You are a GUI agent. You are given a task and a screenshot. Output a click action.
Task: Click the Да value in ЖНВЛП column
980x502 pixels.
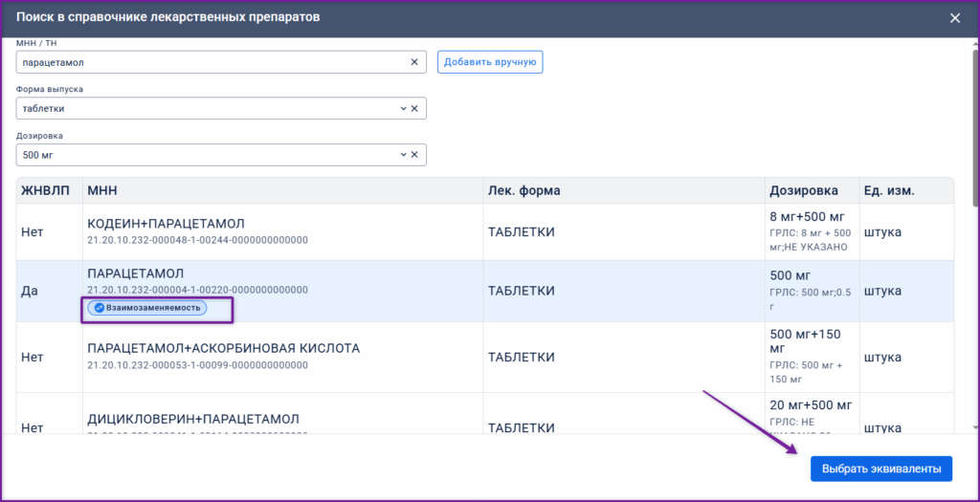point(30,291)
